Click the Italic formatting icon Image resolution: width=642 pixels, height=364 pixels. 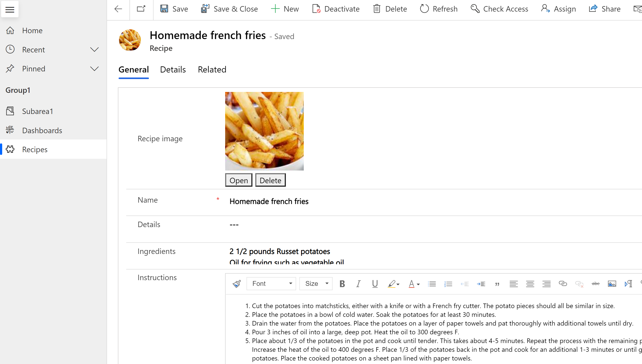[x=358, y=283]
